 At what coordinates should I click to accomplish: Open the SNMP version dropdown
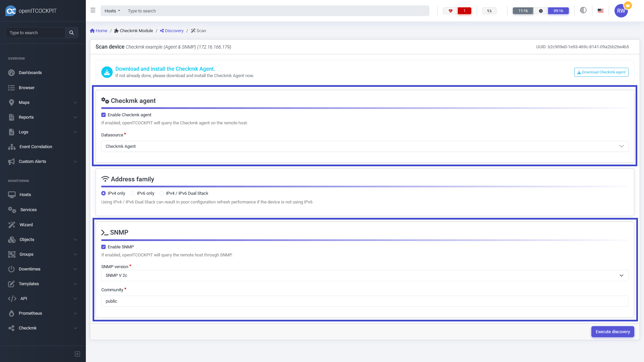(365, 276)
